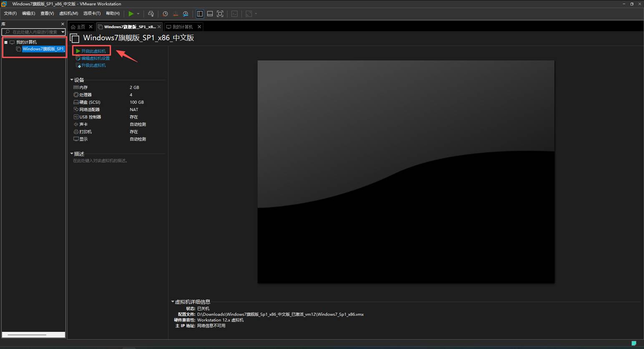Collapse the 我的计算机 tree node

tap(6, 42)
